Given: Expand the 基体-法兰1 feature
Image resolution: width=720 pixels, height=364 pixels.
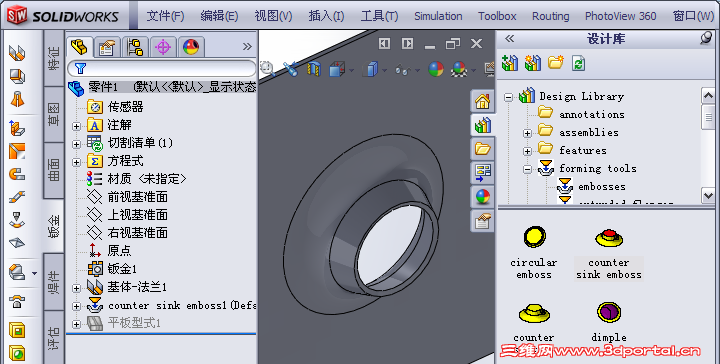Looking at the screenshot, I should (77, 288).
